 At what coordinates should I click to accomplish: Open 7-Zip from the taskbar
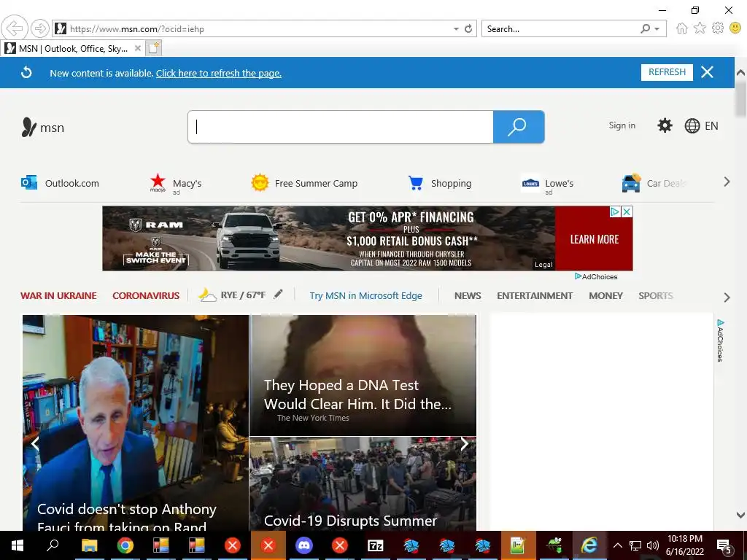click(x=376, y=545)
